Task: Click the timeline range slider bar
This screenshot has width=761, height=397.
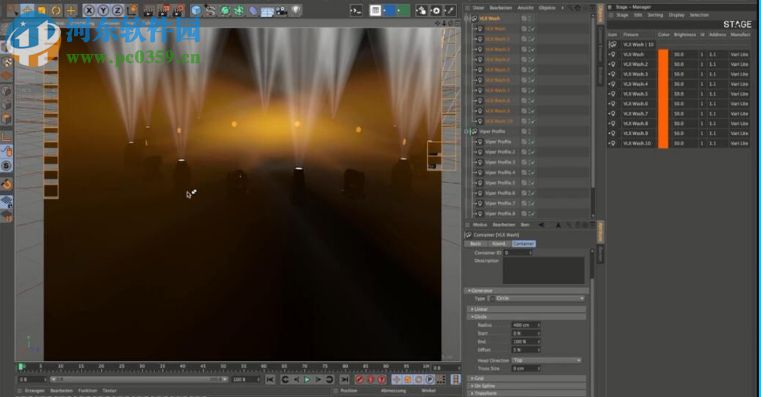Action: [x=139, y=380]
